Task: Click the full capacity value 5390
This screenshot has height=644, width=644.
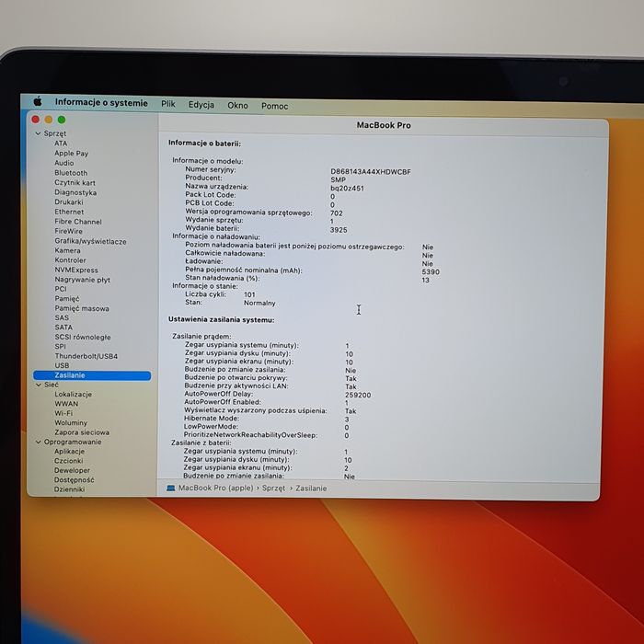Action: [431, 272]
